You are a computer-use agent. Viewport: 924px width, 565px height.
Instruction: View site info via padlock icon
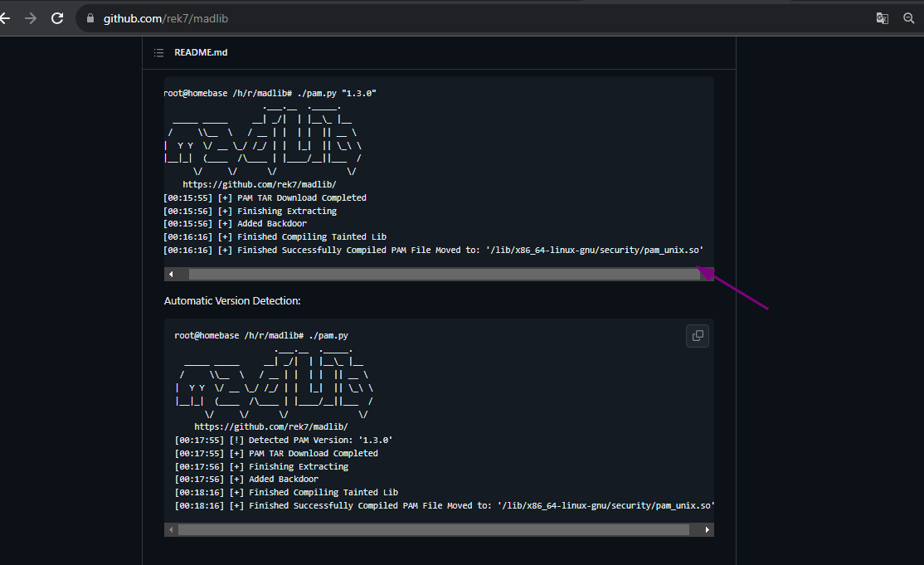[90, 18]
